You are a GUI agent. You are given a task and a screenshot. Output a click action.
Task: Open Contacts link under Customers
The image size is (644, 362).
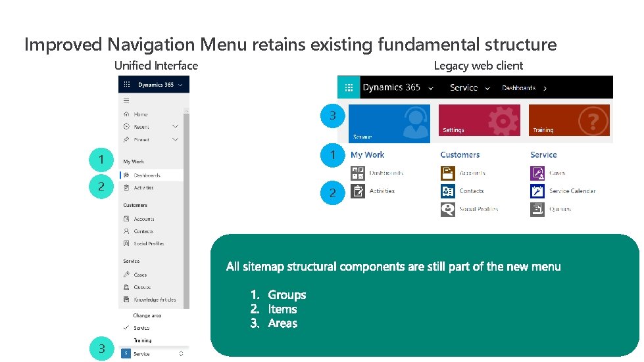472,191
